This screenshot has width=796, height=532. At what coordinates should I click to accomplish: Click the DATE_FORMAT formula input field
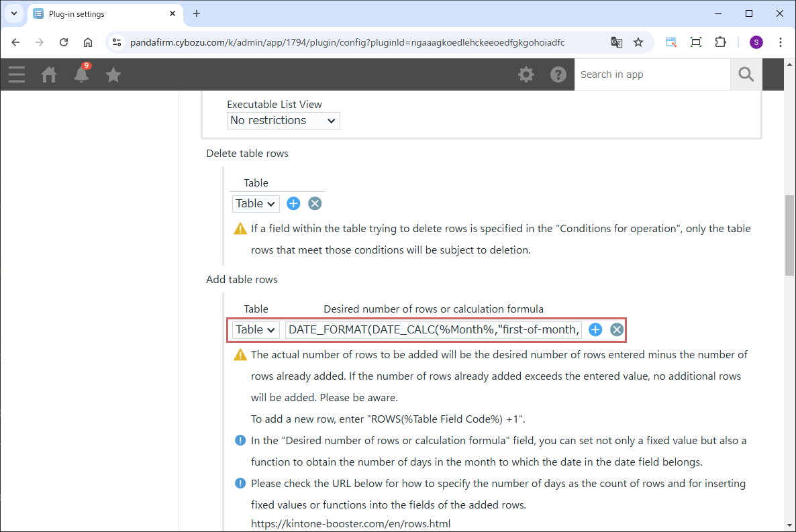(x=434, y=329)
